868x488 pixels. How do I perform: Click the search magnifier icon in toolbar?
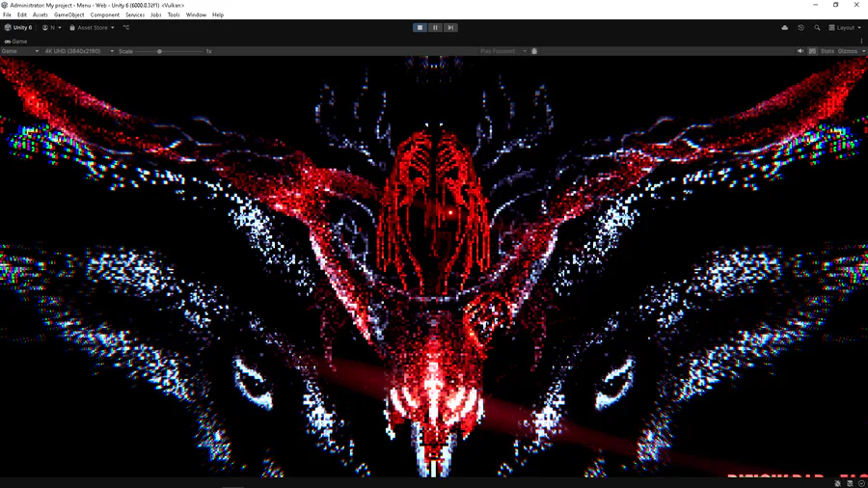[817, 28]
